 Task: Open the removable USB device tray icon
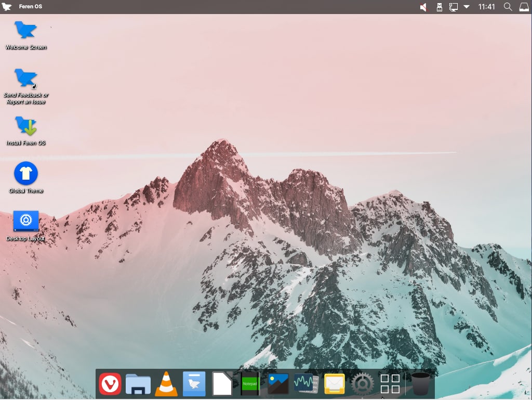pyautogui.click(x=440, y=7)
